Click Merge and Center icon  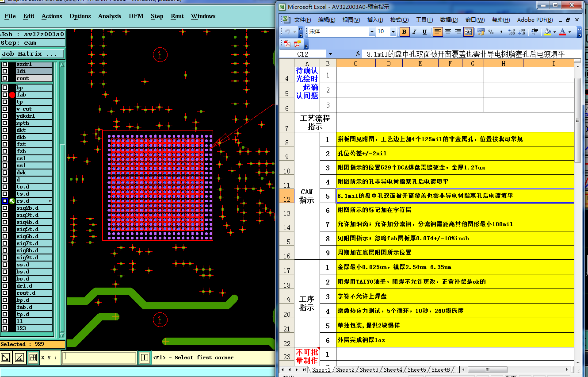point(468,32)
